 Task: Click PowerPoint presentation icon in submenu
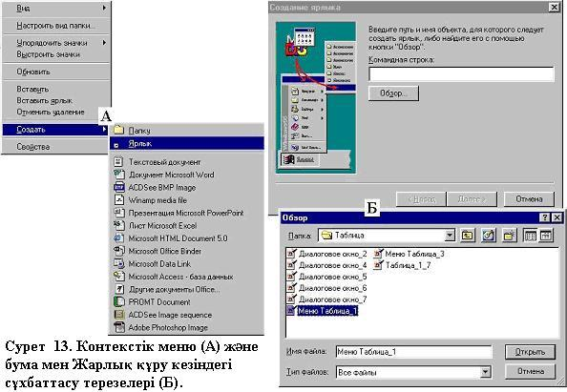point(119,213)
